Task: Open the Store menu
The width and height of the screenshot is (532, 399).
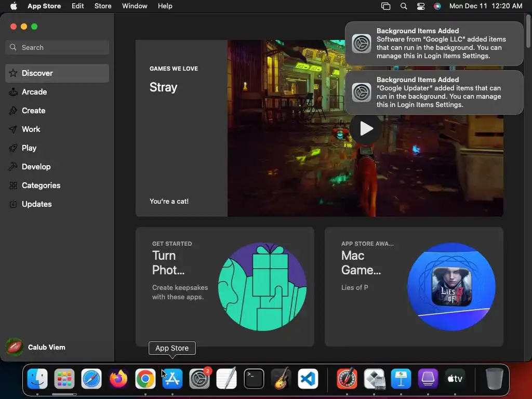Action: pyautogui.click(x=103, y=6)
